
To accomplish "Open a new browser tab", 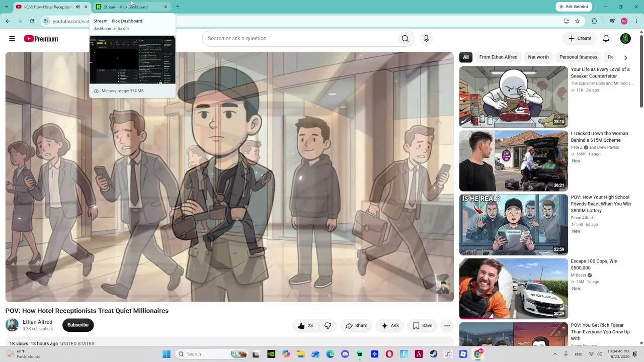I will [178, 7].
